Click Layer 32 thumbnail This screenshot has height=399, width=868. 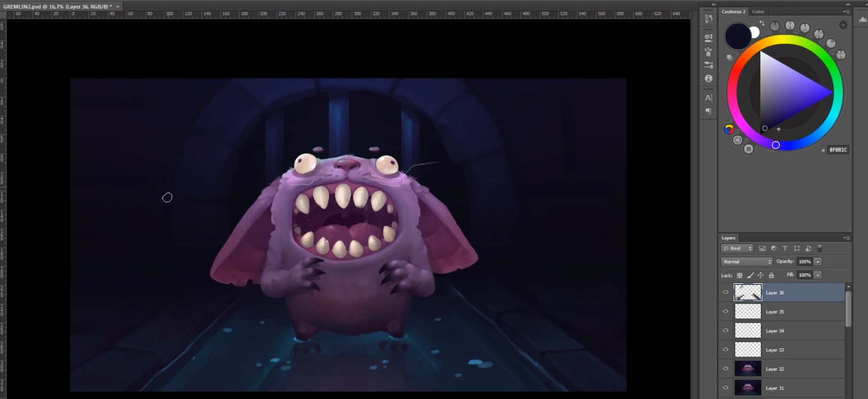point(748,368)
